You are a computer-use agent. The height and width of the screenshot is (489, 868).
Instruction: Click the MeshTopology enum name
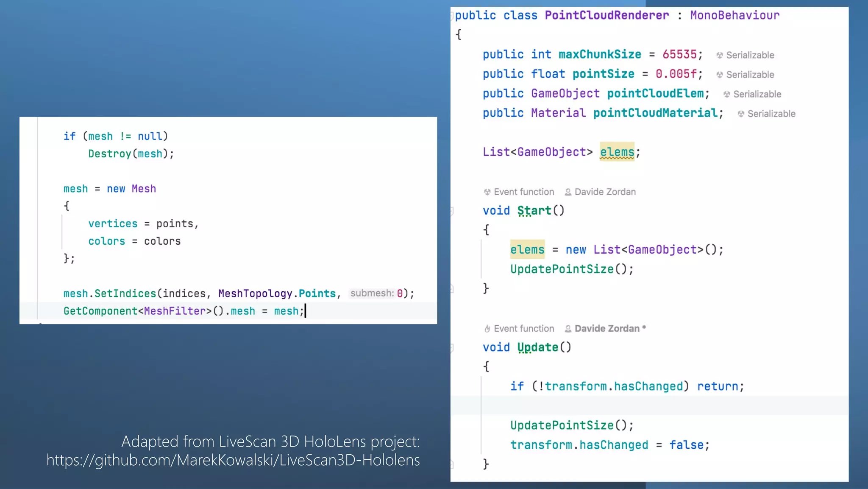tap(255, 293)
